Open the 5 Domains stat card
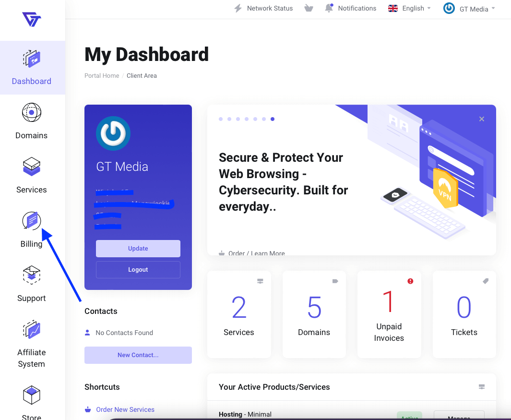The height and width of the screenshot is (420, 511). pos(314,314)
